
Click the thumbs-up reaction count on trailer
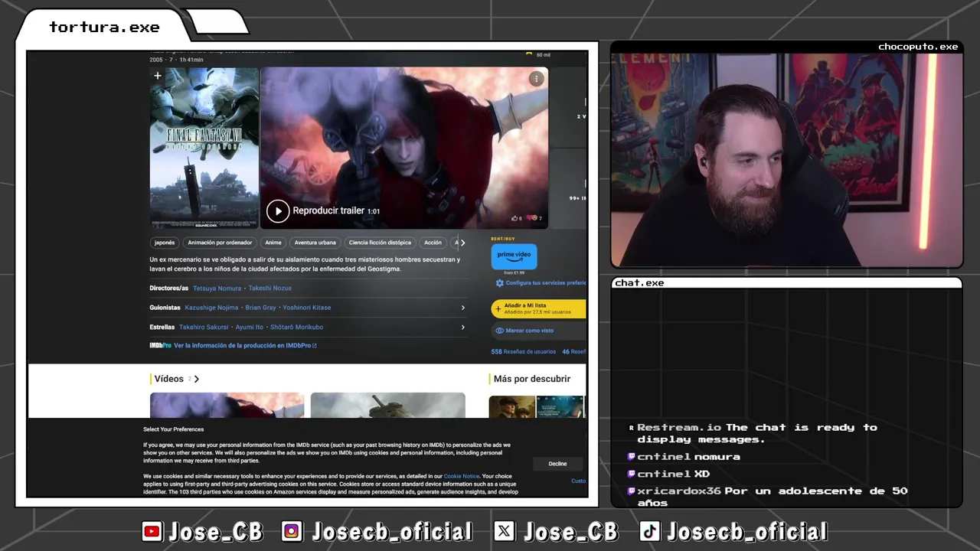click(x=517, y=218)
